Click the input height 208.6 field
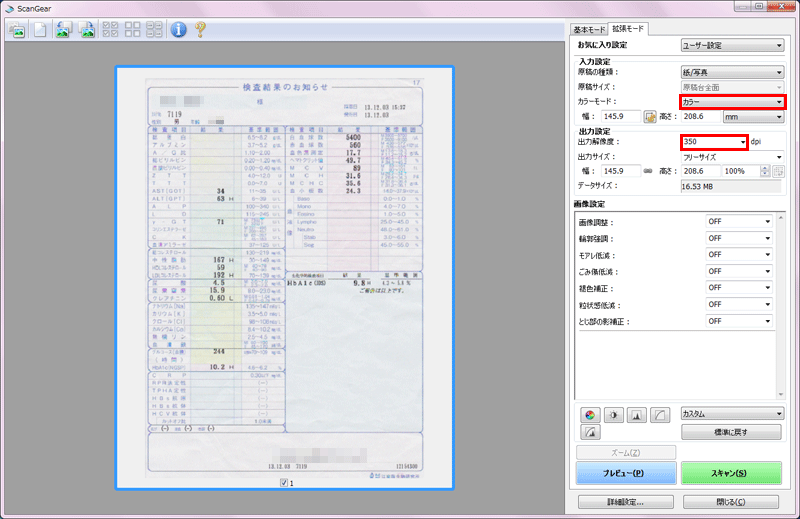Screen dimensions: 800x519 coord(701,117)
